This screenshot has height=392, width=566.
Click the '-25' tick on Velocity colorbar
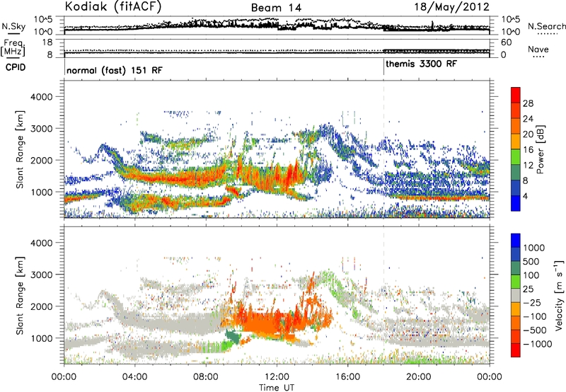pyautogui.click(x=533, y=302)
